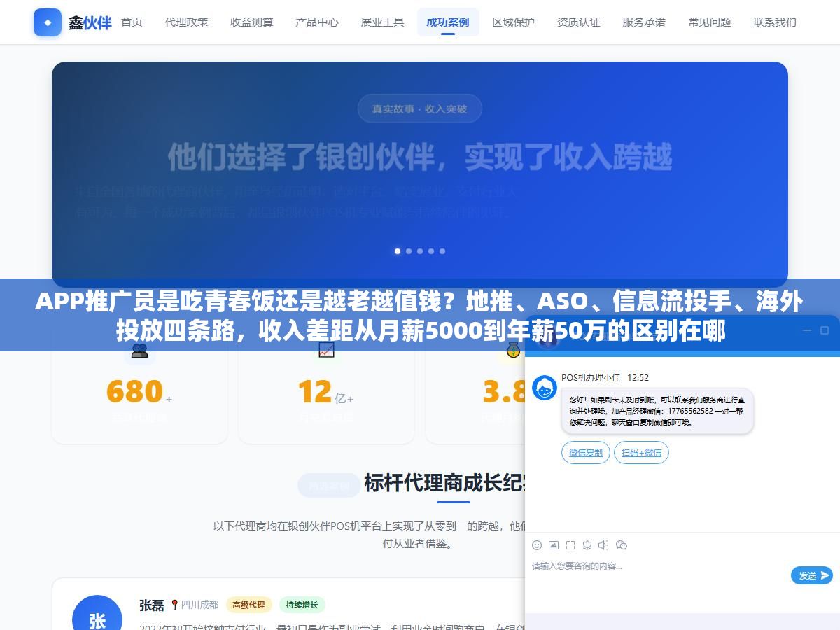Open the 常见问题 nav item

coord(710,22)
